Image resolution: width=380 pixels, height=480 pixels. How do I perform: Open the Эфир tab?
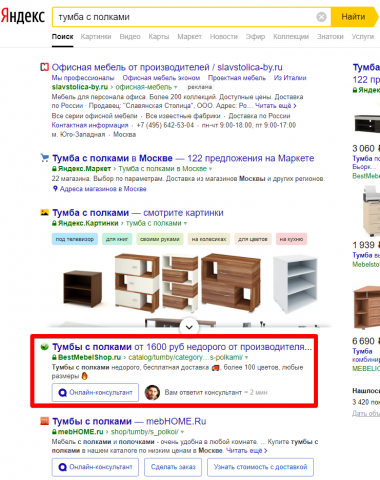point(255,37)
